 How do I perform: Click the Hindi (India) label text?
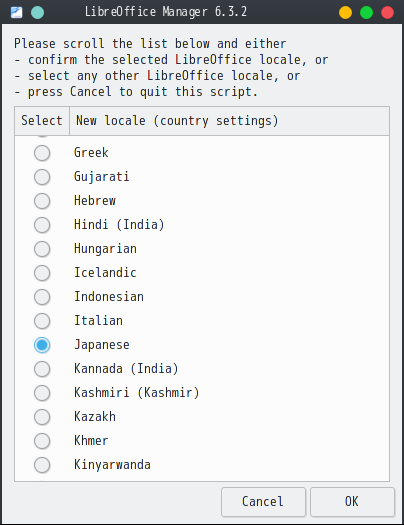tap(119, 224)
